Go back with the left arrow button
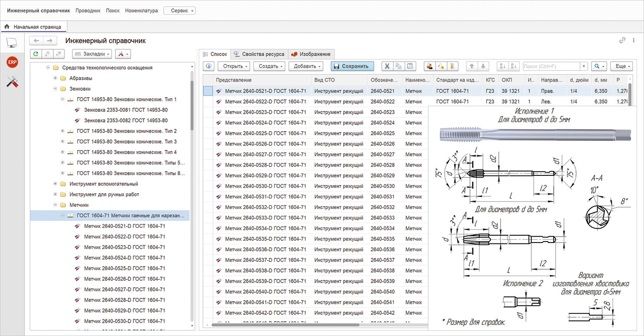 (x=36, y=41)
